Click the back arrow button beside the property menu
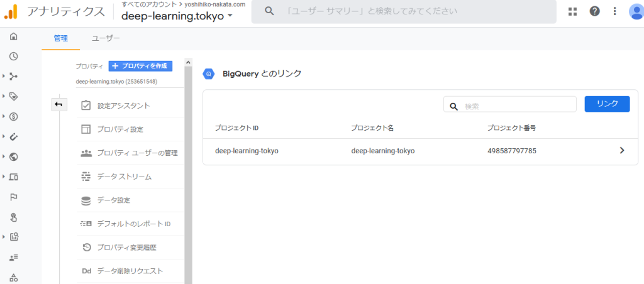The height and width of the screenshot is (284, 644). click(x=59, y=105)
